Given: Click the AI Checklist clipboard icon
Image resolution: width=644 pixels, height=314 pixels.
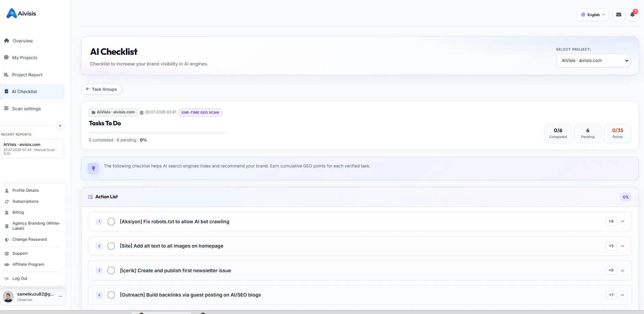Looking at the screenshot, I should click(7, 91).
